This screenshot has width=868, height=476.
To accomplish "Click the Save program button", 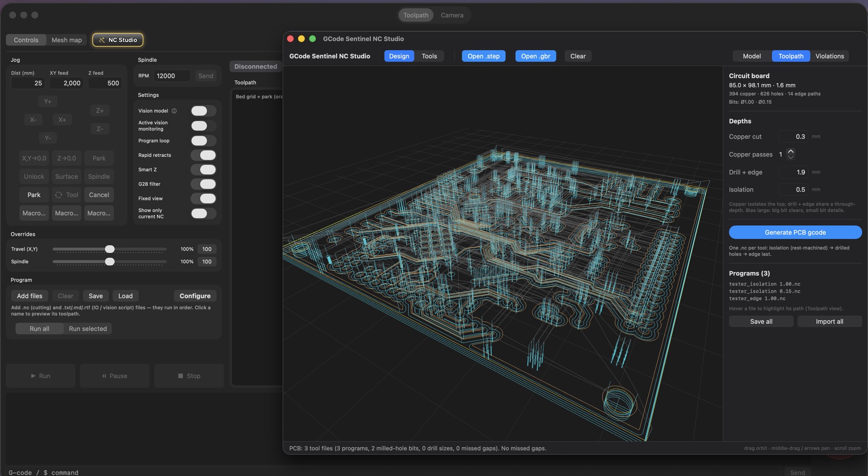I will 95,296.
